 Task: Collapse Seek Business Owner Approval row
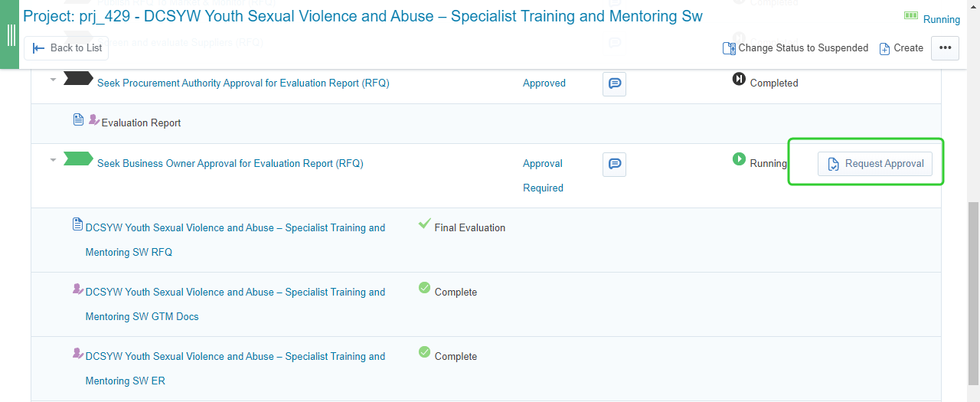point(53,160)
